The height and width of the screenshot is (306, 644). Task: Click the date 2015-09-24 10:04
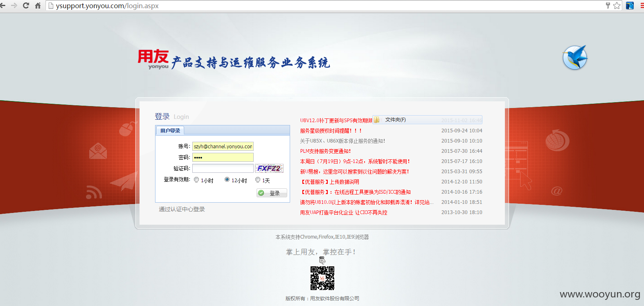[462, 131]
